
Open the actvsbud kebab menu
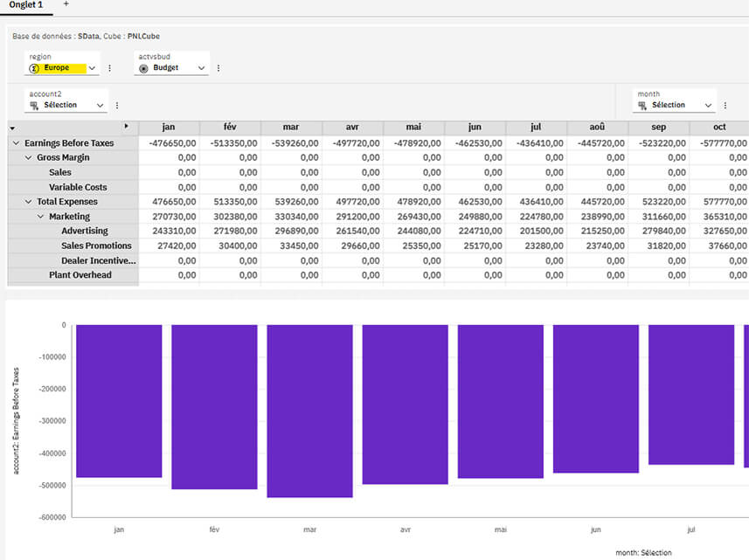pos(218,68)
